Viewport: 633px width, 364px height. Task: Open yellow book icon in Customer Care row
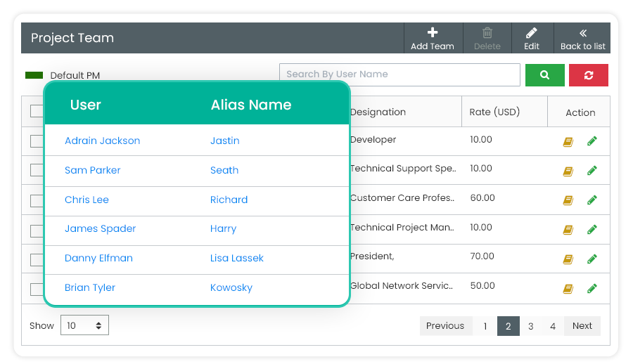[x=568, y=200]
